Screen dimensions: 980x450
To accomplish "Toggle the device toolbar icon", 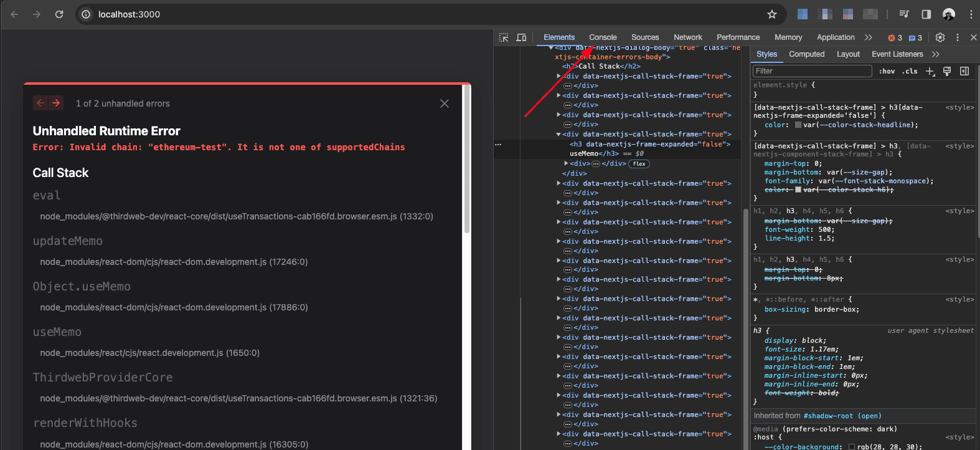I will (x=521, y=37).
